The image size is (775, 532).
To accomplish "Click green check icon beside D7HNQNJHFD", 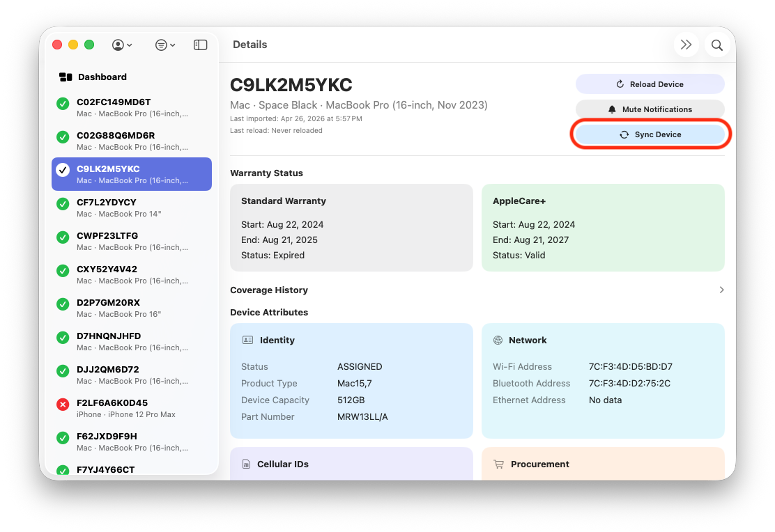I will [x=63, y=338].
